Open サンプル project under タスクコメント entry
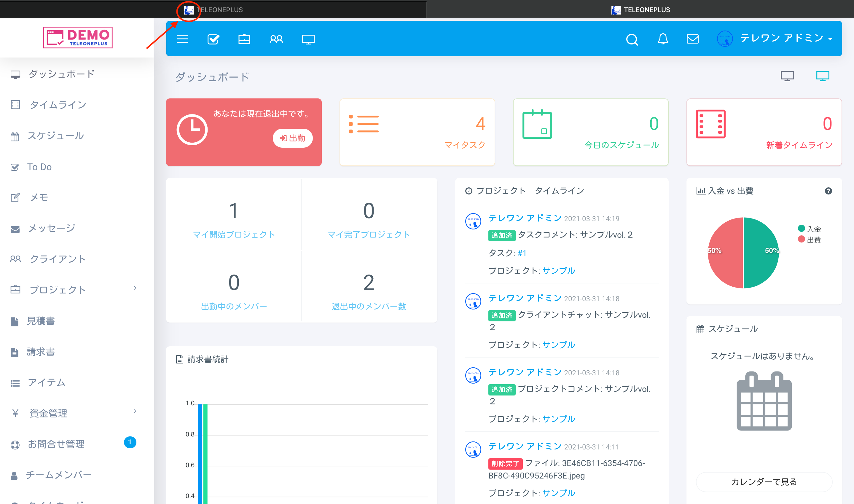 coord(559,271)
